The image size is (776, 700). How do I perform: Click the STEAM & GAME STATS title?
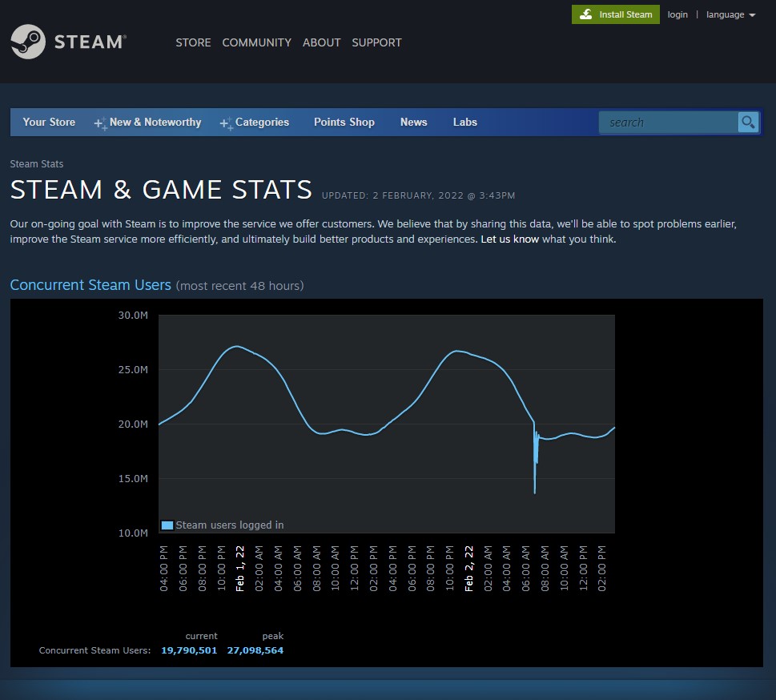(161, 190)
